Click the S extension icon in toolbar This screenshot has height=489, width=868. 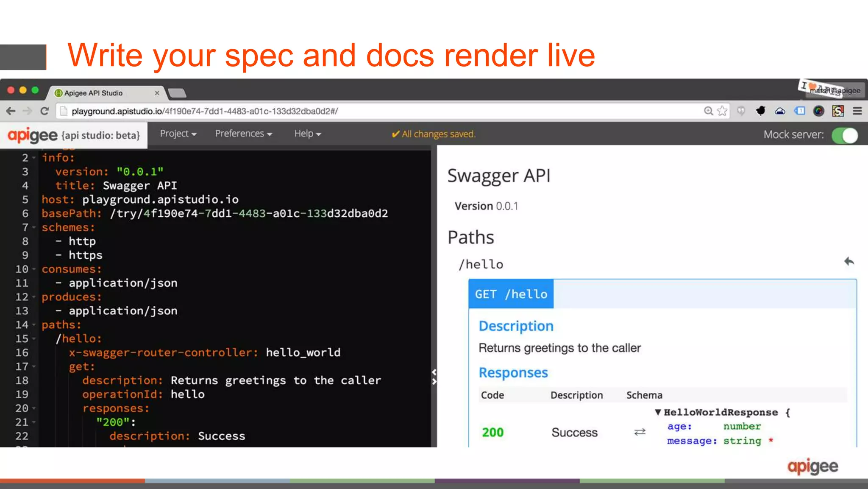838,111
